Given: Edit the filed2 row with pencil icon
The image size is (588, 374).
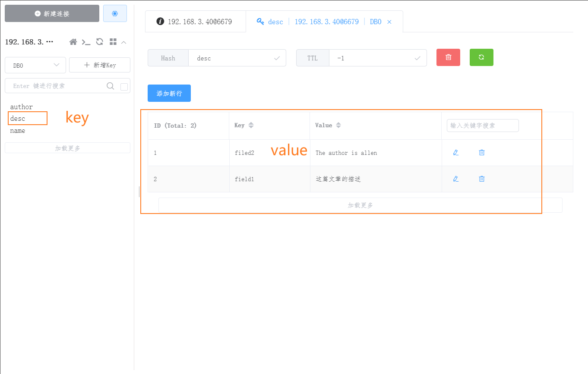Looking at the screenshot, I should [x=456, y=152].
